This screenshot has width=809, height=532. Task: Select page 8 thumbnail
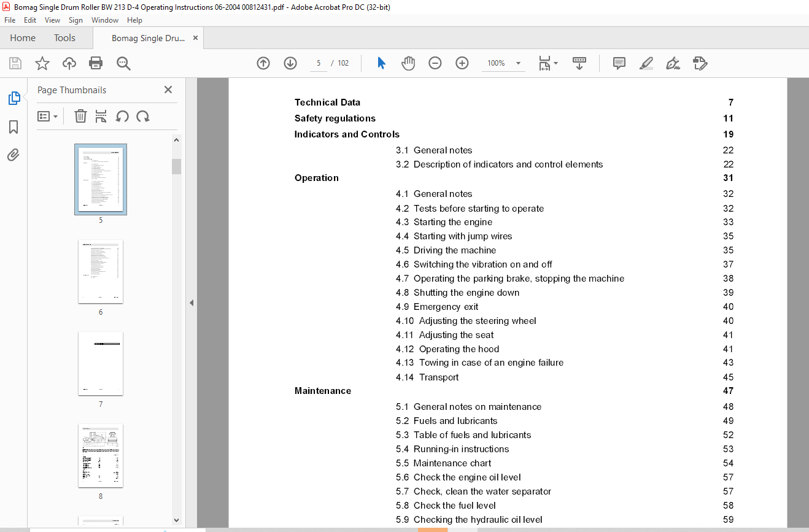pyautogui.click(x=101, y=456)
